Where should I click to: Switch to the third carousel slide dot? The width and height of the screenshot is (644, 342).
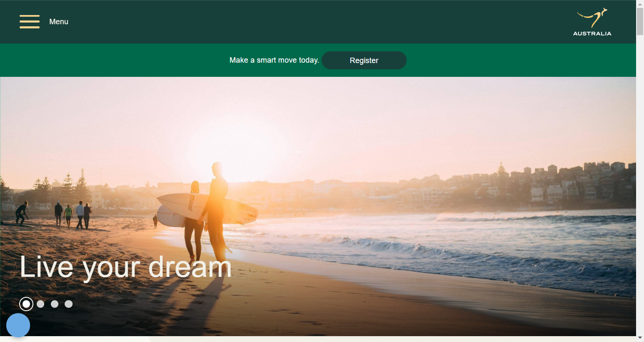click(x=55, y=304)
